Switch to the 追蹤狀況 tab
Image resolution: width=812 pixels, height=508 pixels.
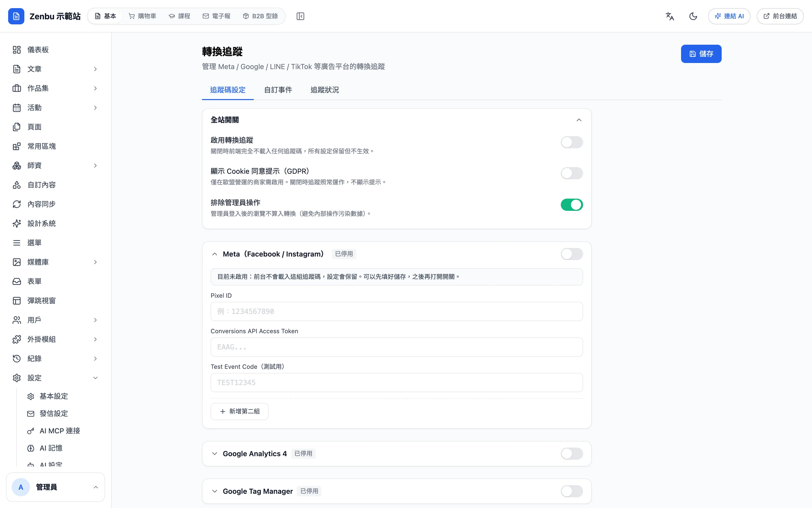tap(325, 90)
